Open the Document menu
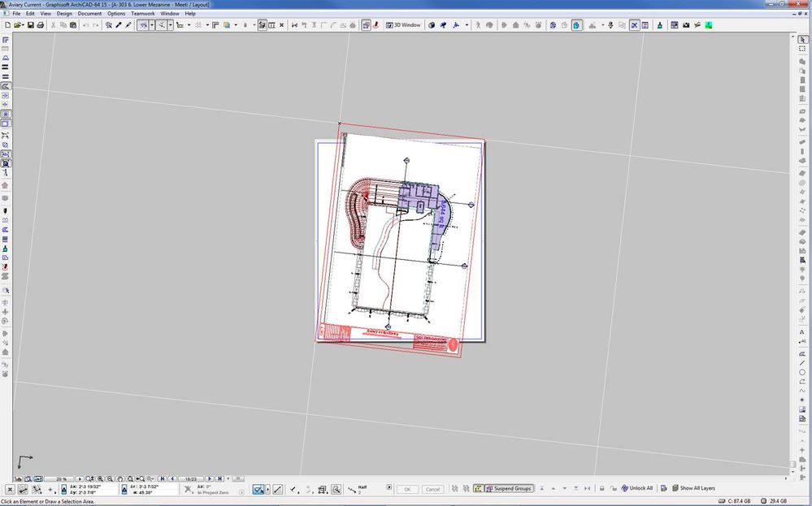Image resolution: width=812 pixels, height=506 pixels. pyautogui.click(x=89, y=14)
